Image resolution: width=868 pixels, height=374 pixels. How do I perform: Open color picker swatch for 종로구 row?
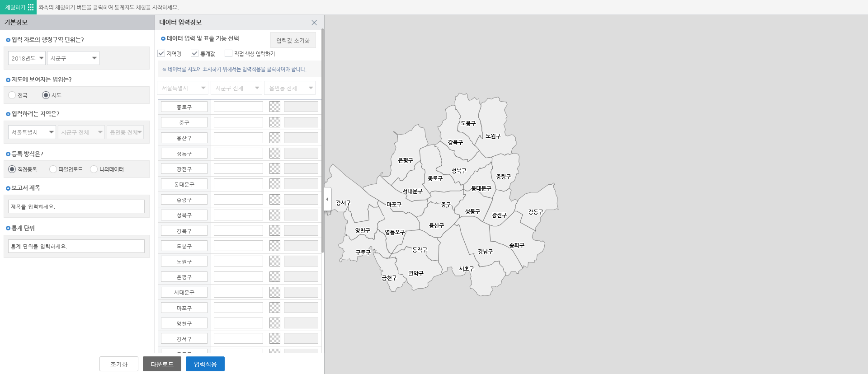click(x=274, y=107)
